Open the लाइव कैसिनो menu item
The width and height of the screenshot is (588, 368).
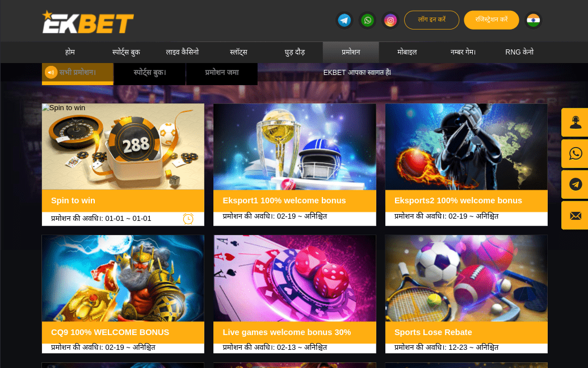[182, 52]
